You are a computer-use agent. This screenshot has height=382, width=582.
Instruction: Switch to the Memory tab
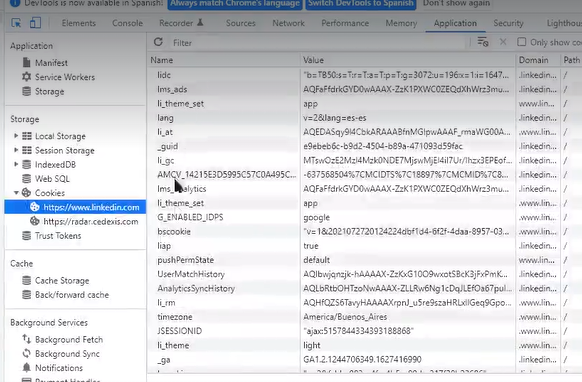point(401,23)
